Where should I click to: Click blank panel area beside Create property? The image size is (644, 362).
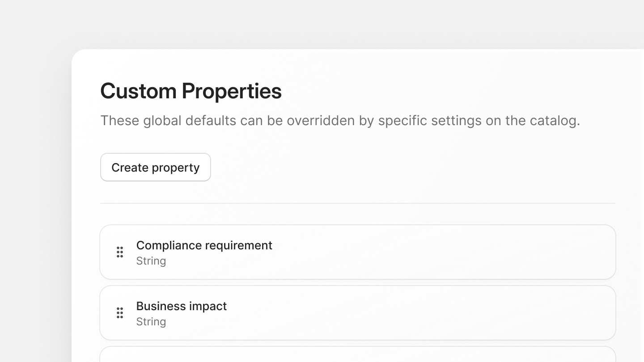point(402,167)
